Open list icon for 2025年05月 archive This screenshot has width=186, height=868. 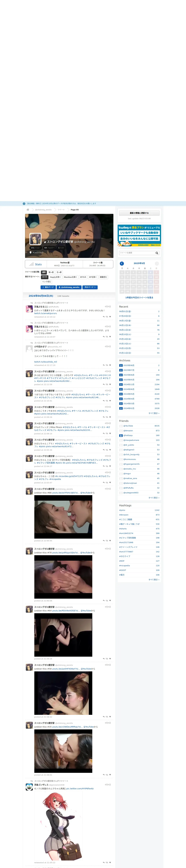point(121,380)
